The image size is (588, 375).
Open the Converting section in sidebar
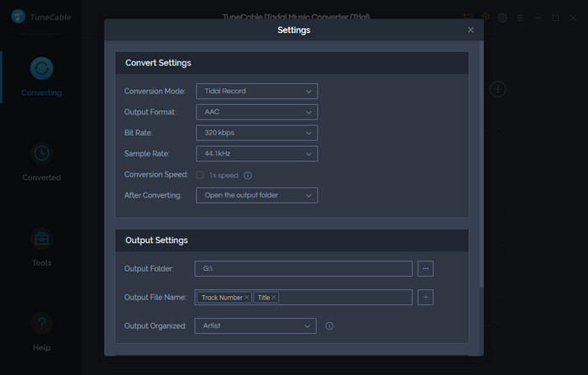pos(42,77)
